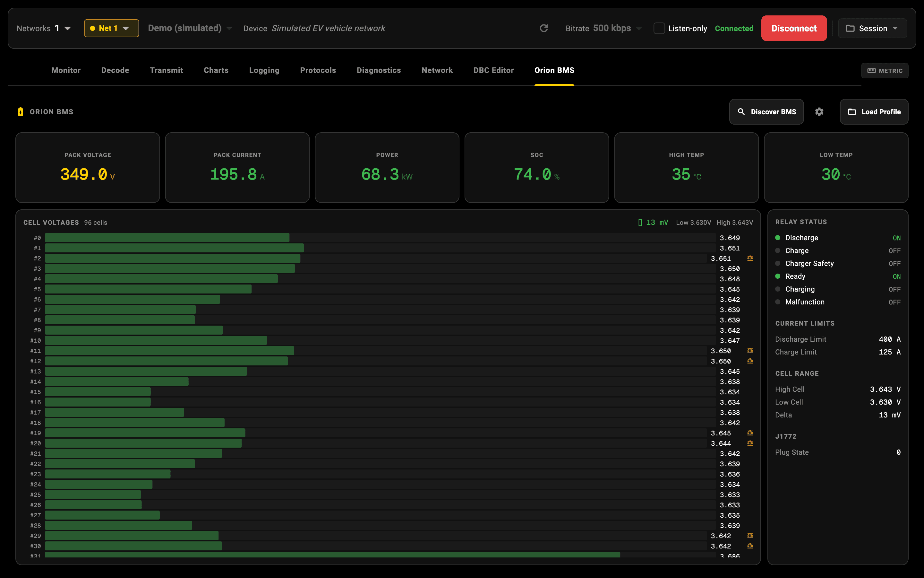This screenshot has width=924, height=578.
Task: Click the Discharge Limit 400 A value
Action: click(890, 339)
